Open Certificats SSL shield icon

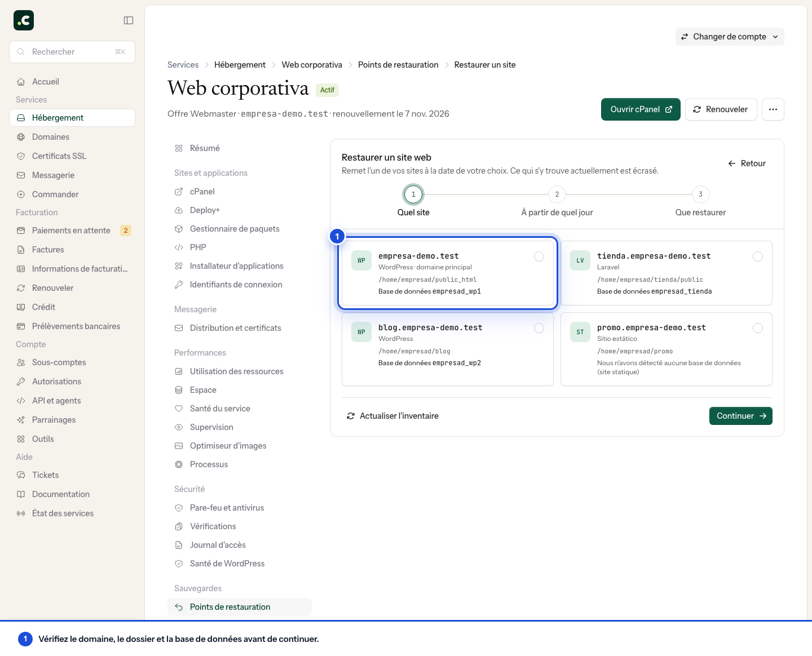(x=21, y=156)
